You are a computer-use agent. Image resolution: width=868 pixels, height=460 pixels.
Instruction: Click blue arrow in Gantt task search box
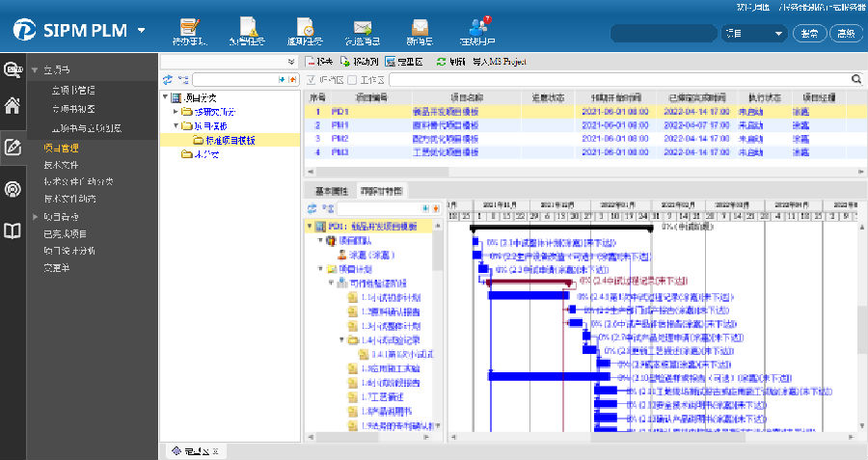click(x=425, y=208)
